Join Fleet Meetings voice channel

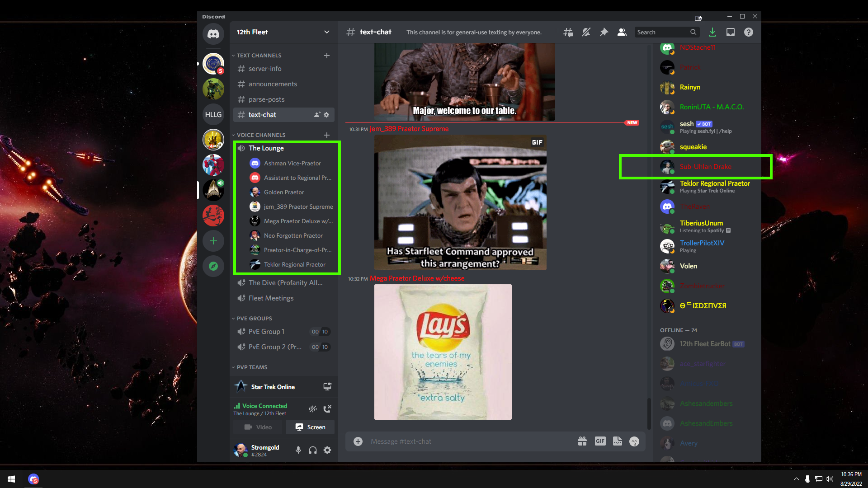284,298
